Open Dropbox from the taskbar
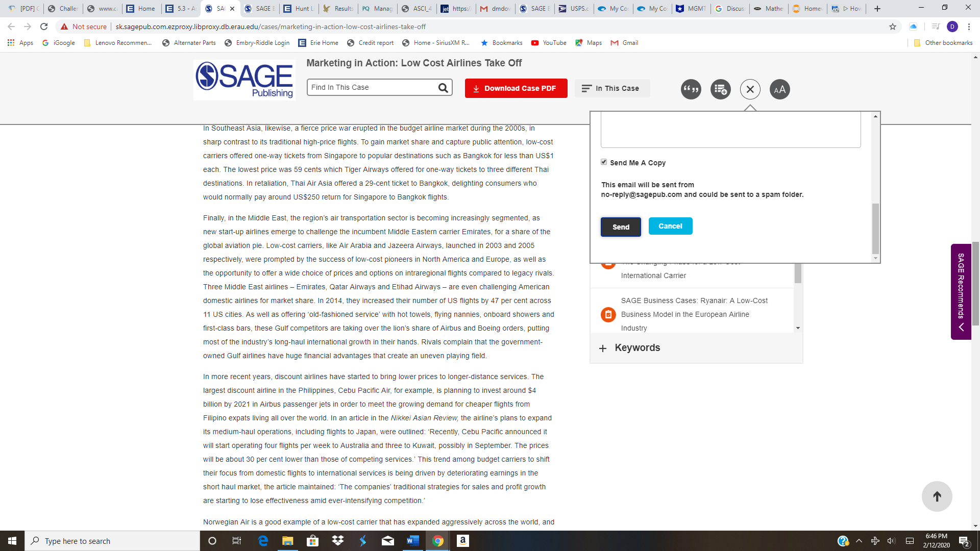980x551 pixels. point(338,541)
